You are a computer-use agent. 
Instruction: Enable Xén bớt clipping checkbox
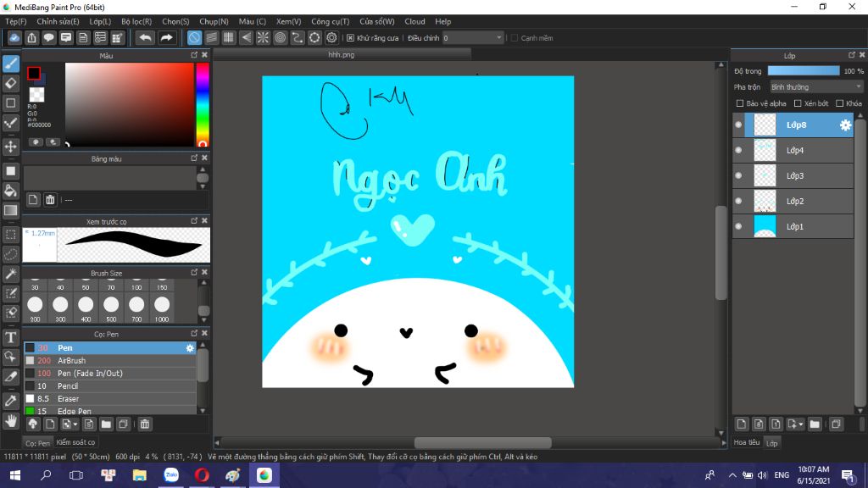[x=798, y=103]
